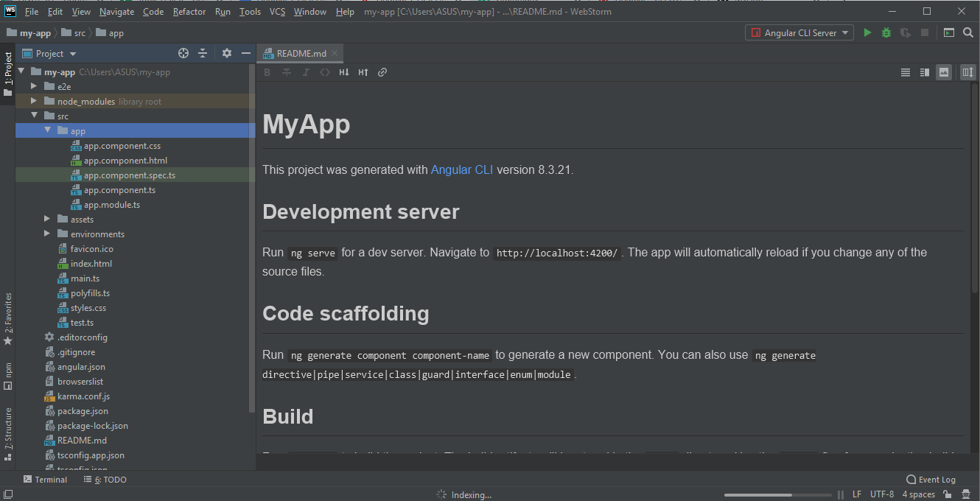
Task: Click the WebStorm logo icon
Action: (x=10, y=11)
